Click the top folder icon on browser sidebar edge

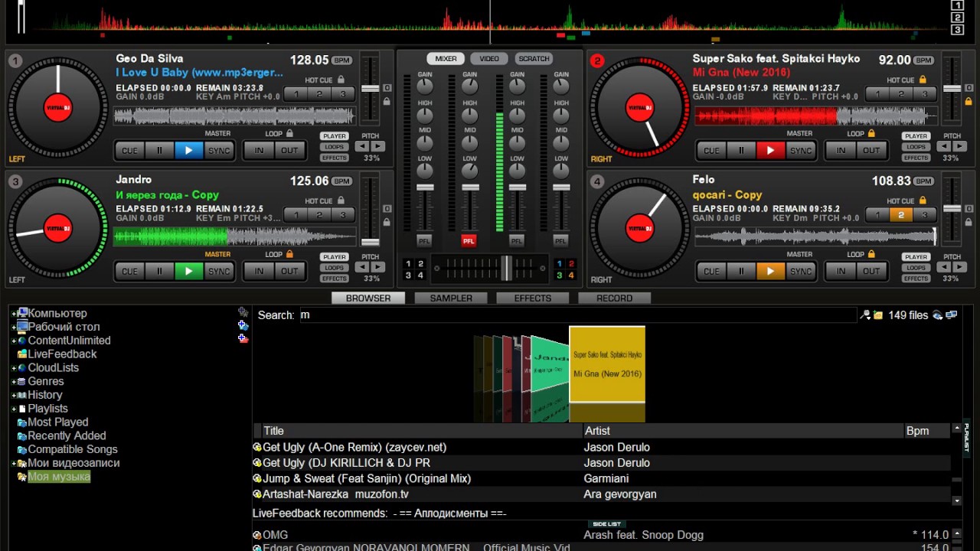click(x=243, y=312)
